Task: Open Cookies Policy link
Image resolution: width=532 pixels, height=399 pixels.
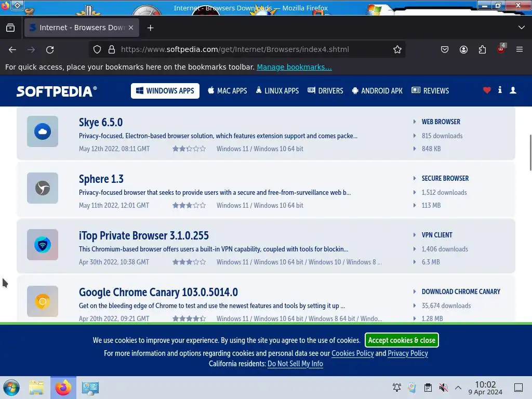Action: (x=353, y=353)
